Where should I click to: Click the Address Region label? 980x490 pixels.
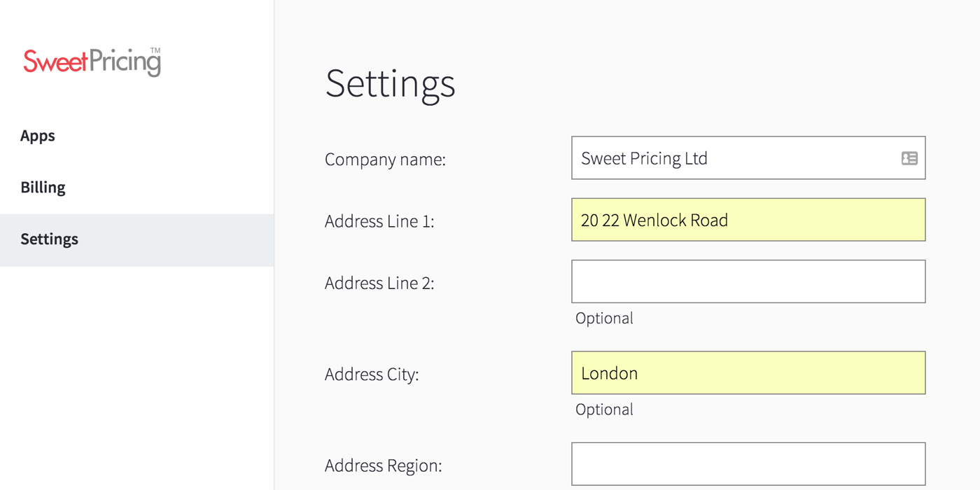(x=384, y=465)
